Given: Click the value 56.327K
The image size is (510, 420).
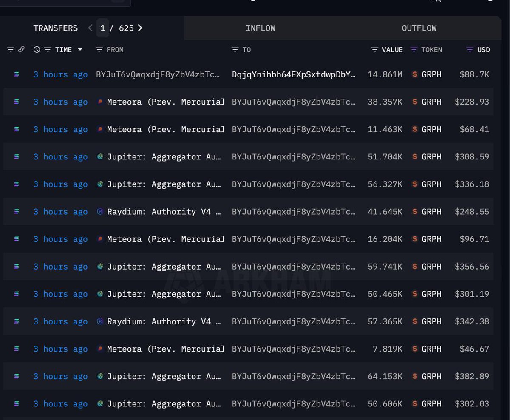Looking at the screenshot, I should (385, 184).
